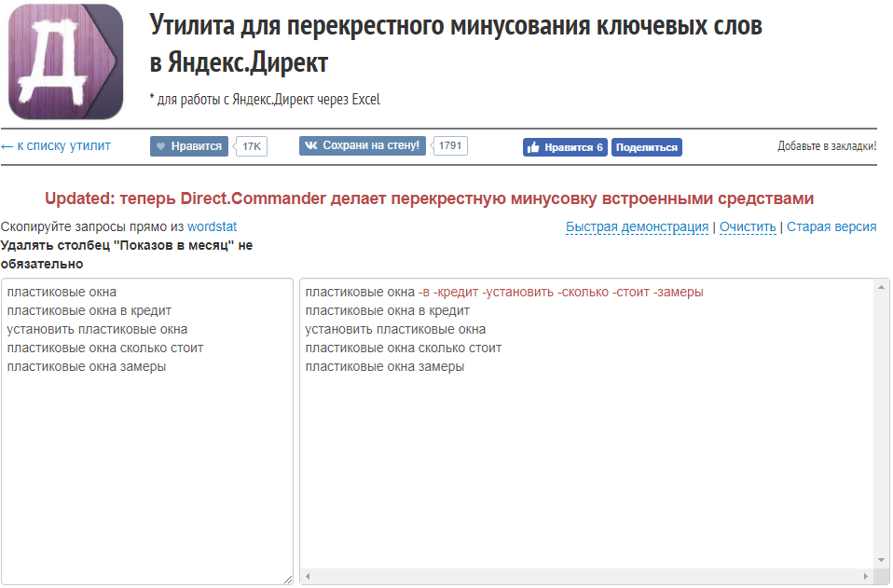Click input line 'установить пластиковые окна'
893x588 pixels.
click(97, 330)
